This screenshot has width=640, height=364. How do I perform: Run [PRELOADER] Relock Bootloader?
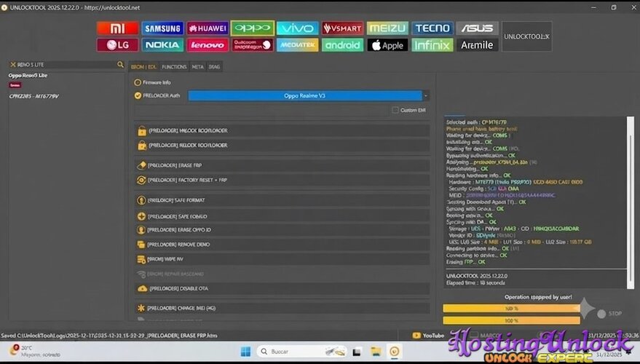(x=282, y=146)
